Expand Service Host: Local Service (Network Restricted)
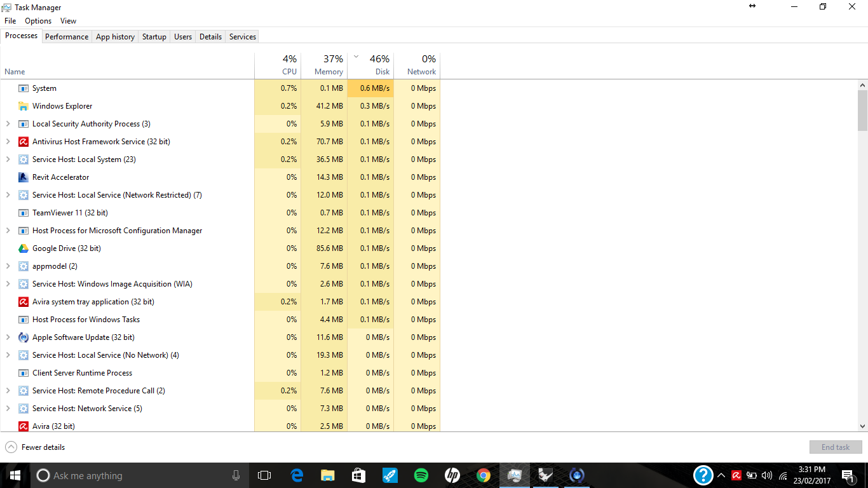This screenshot has width=868, height=488. (x=8, y=195)
